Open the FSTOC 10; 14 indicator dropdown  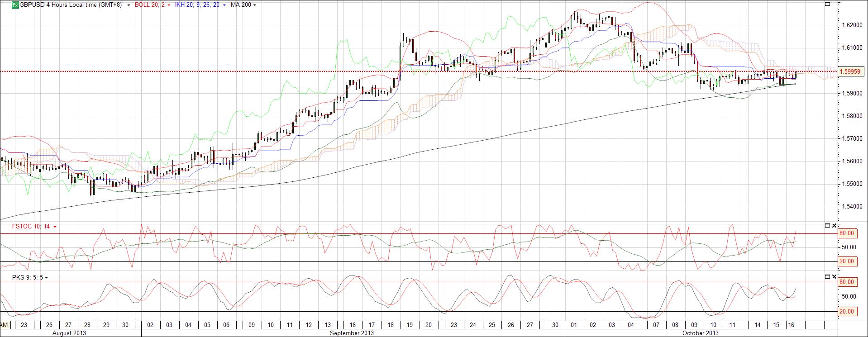click(55, 227)
